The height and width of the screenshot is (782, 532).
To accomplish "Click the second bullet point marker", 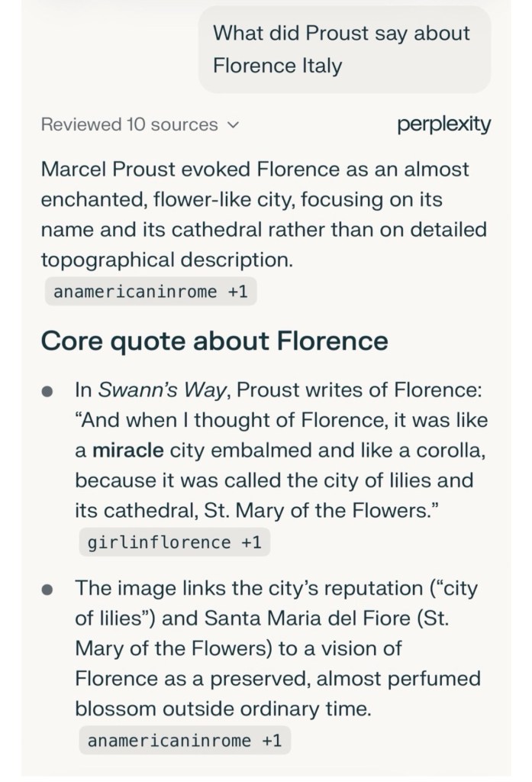I will coord(47,590).
